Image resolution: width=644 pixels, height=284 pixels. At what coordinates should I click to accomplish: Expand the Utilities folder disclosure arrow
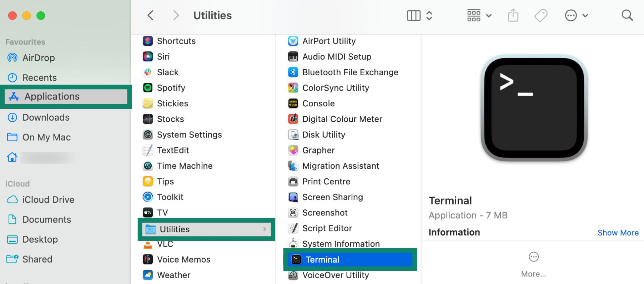[265, 229]
